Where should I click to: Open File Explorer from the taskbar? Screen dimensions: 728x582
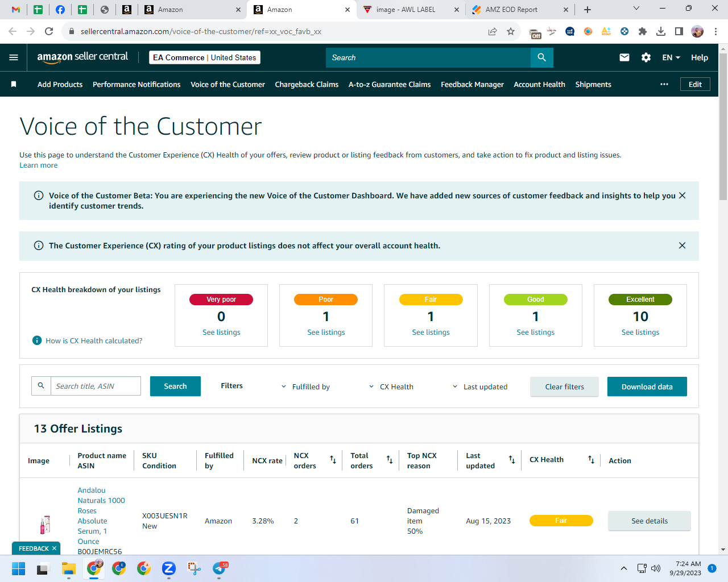69,568
